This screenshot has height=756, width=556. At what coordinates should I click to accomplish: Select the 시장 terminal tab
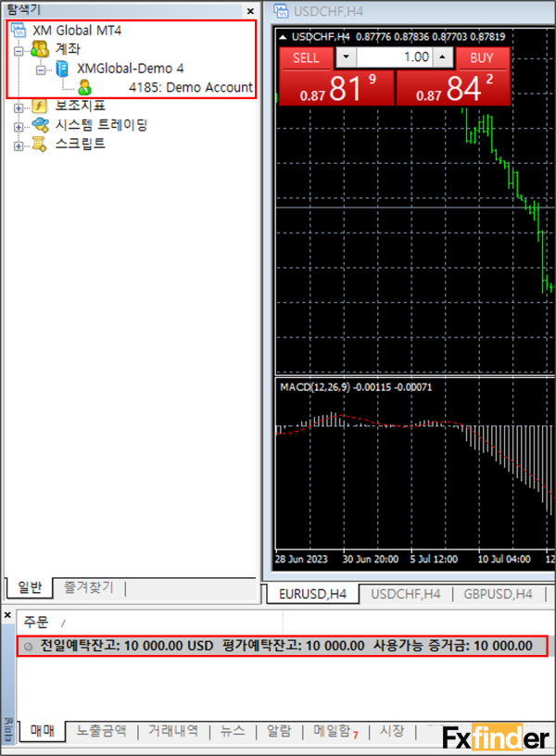[x=392, y=731]
